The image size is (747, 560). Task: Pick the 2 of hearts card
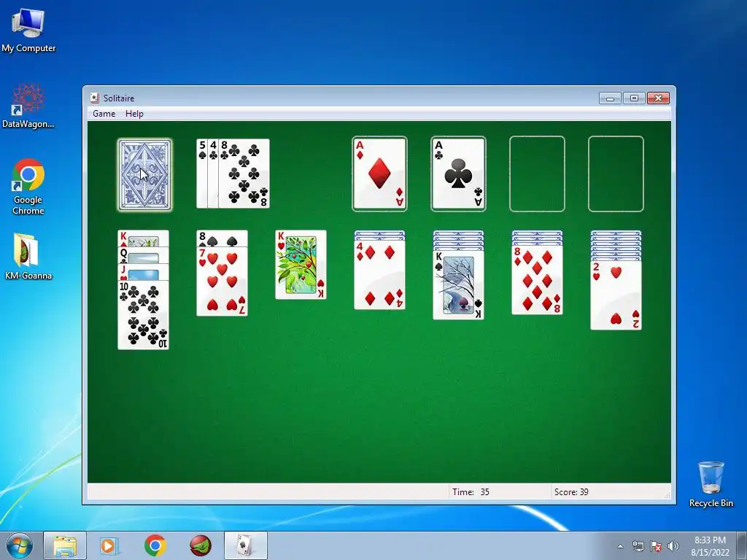[616, 295]
